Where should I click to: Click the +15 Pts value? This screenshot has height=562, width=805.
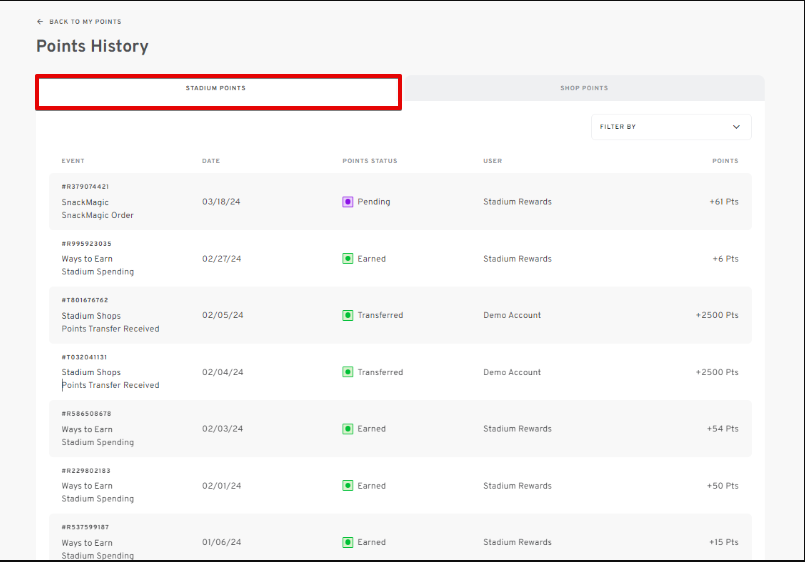tap(724, 542)
